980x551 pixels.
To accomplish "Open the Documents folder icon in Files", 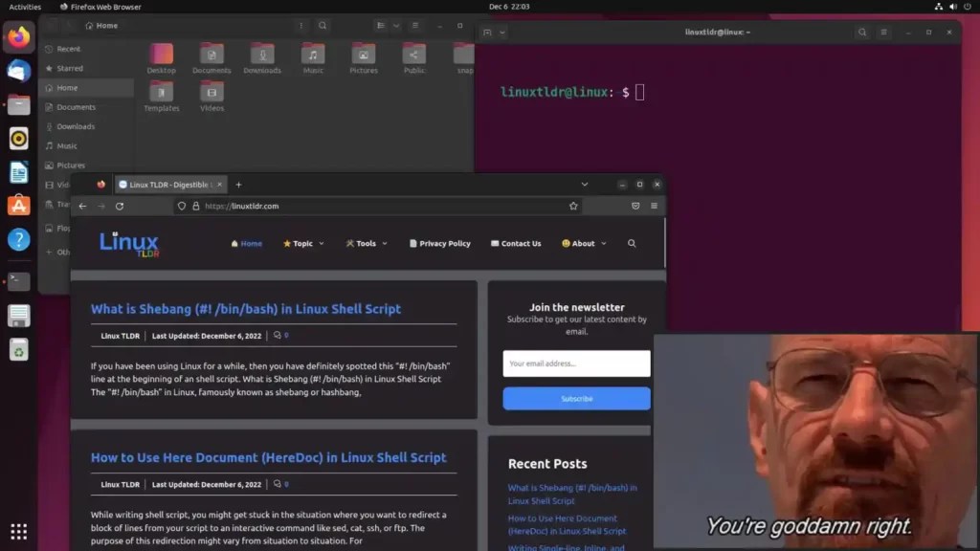I will coord(212,58).
